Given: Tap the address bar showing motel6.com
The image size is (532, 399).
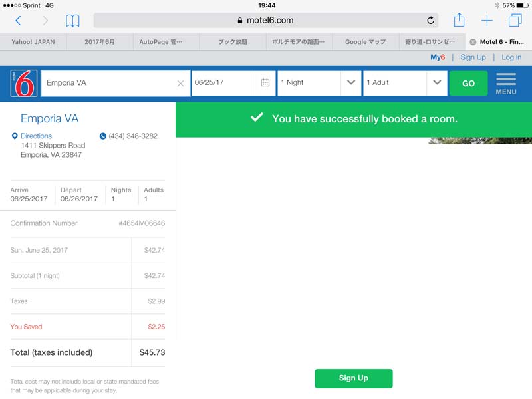Looking at the screenshot, I should point(265,21).
